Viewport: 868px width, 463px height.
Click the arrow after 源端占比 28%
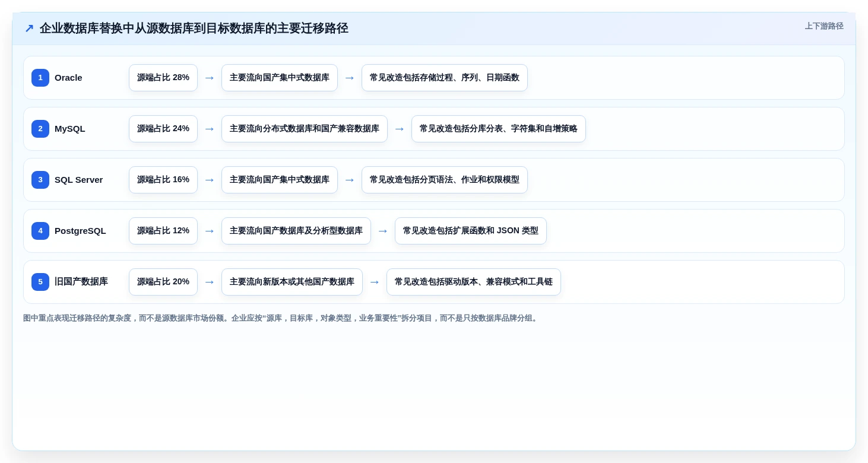coord(210,78)
